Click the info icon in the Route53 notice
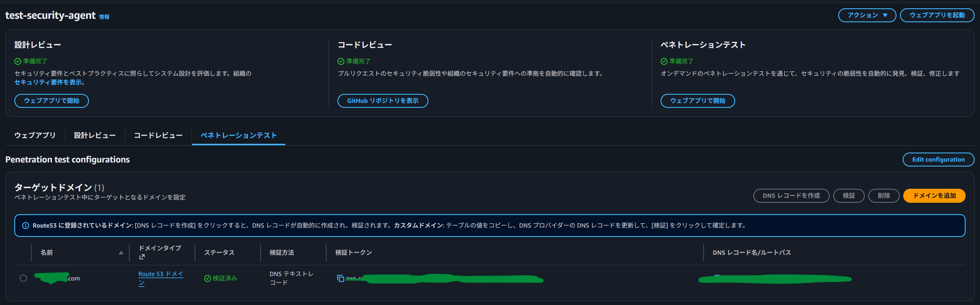Screen dimensions: 980x305 pyautogui.click(x=25, y=225)
